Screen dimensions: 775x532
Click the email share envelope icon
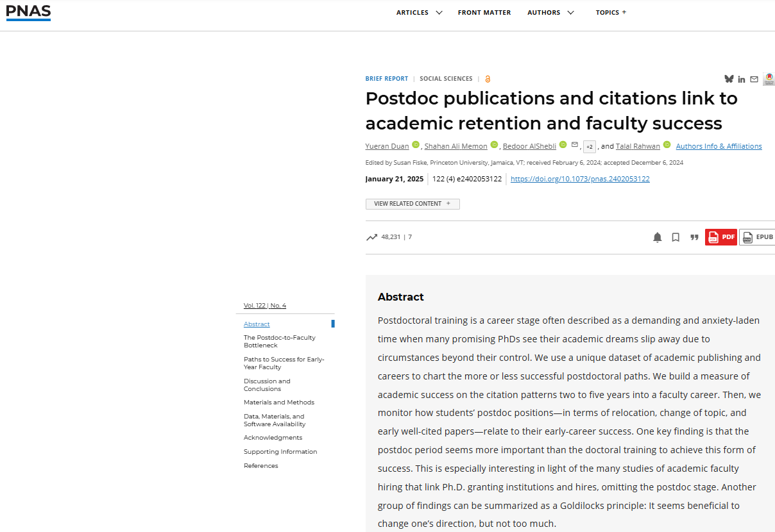pyautogui.click(x=754, y=79)
